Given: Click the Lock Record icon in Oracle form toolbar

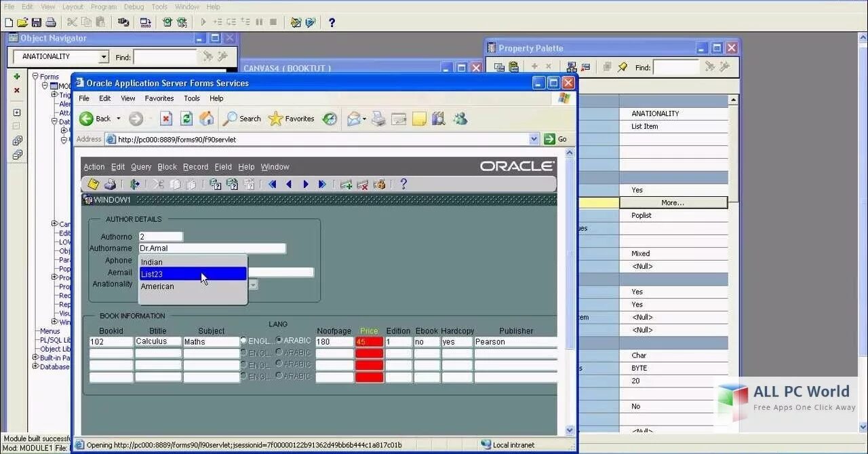Looking at the screenshot, I should coord(380,184).
